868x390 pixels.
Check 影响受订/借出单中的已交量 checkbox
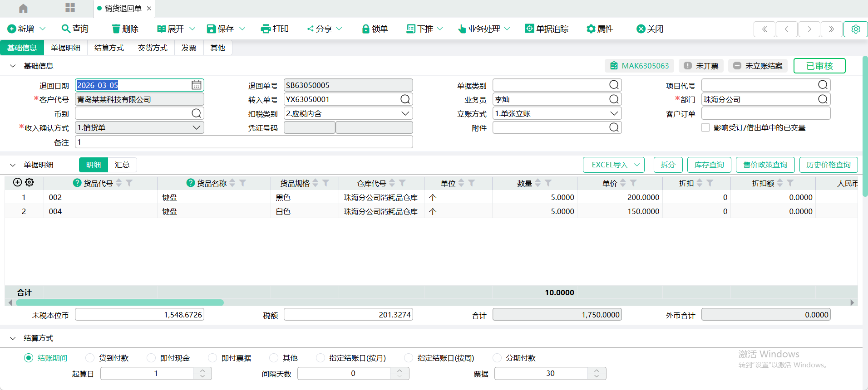[x=705, y=128]
